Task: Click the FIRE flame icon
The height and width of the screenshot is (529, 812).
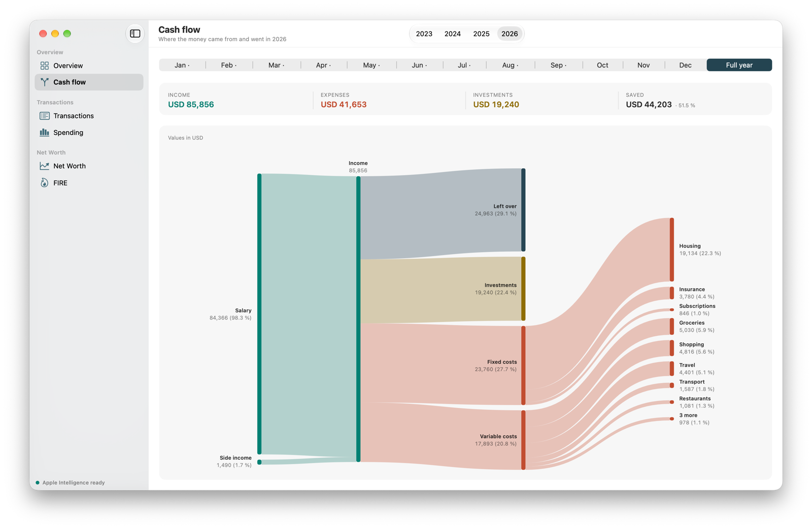Action: (45, 183)
